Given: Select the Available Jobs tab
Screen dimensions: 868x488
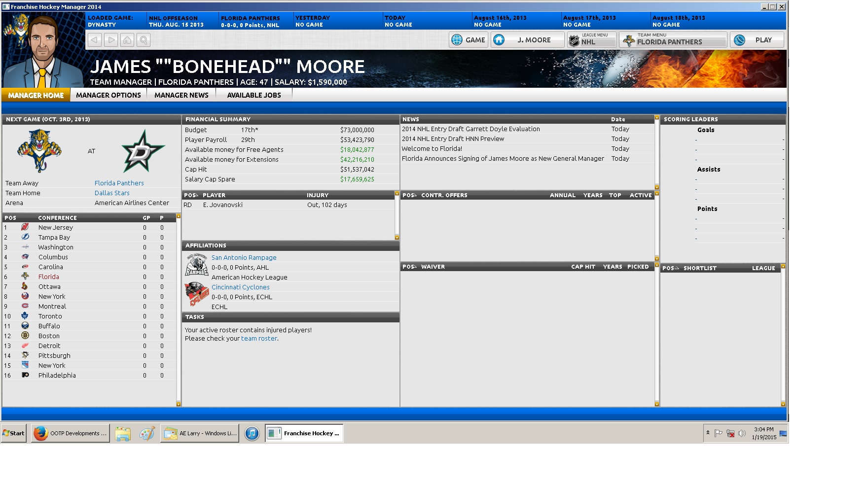Looking at the screenshot, I should click(254, 95).
